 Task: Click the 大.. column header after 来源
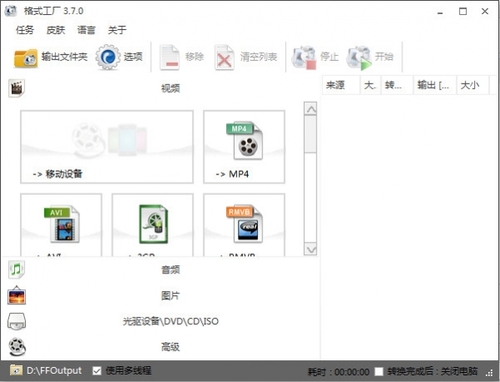370,85
